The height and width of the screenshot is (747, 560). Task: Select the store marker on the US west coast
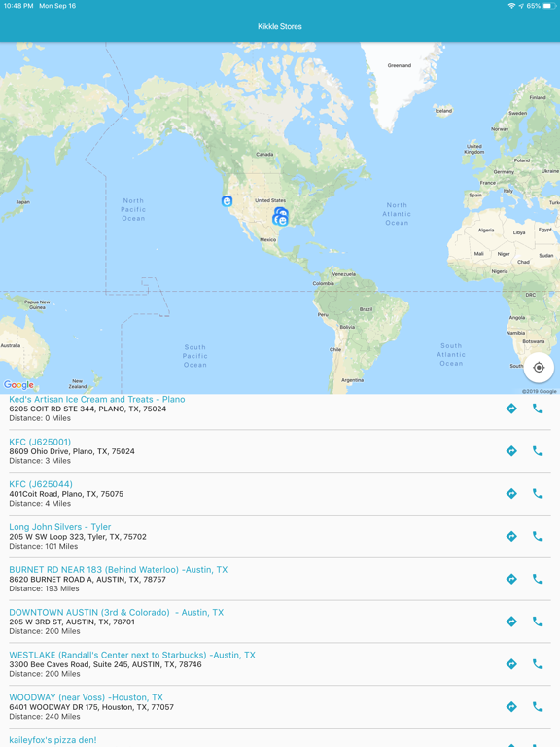[x=227, y=201]
